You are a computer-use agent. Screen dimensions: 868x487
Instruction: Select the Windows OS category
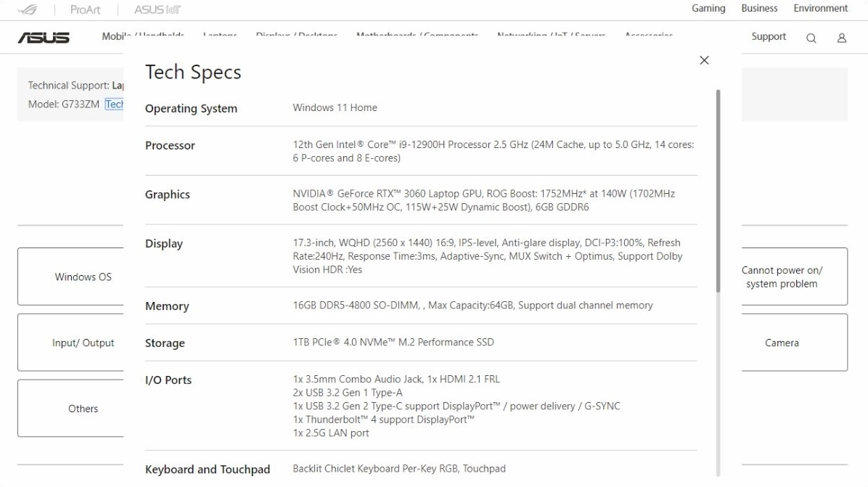[71, 277]
